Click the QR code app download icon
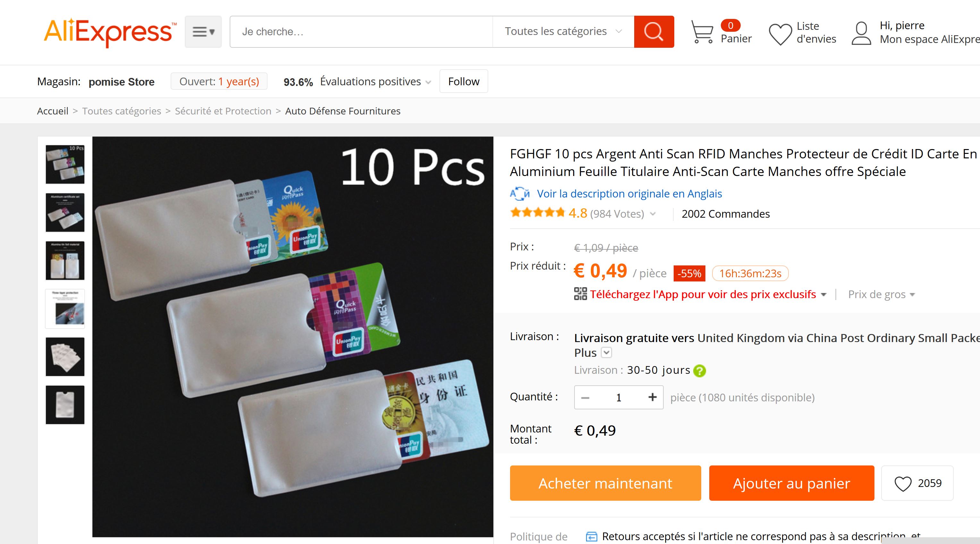980x544 pixels. 580,294
